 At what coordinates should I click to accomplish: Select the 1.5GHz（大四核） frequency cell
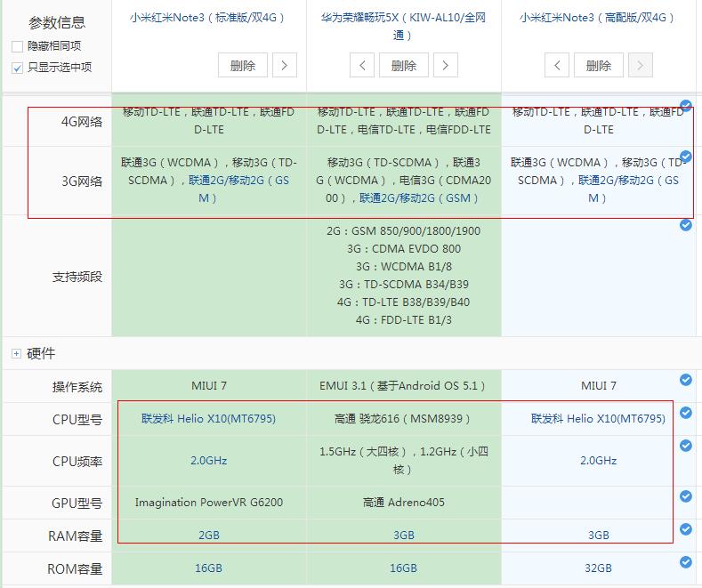404,461
